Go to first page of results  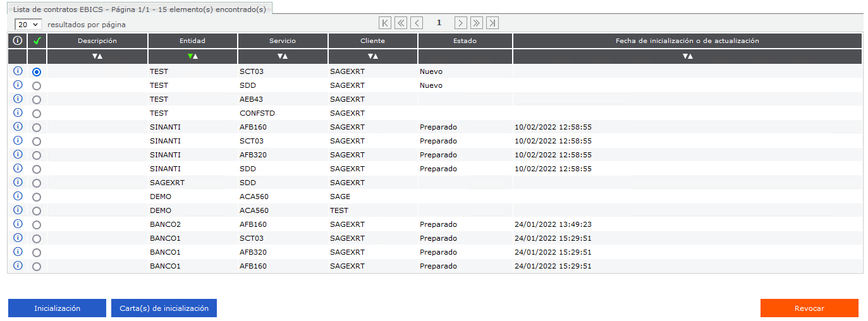click(385, 23)
